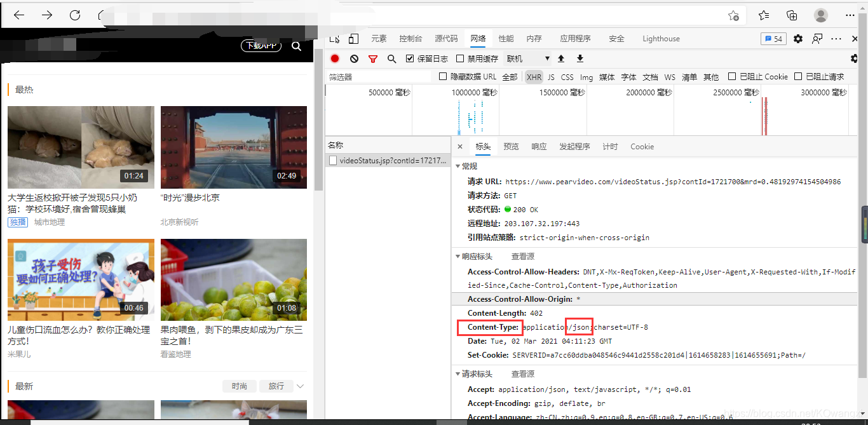Export the HAR file
Image resolution: width=868 pixels, height=425 pixels.
click(x=580, y=58)
